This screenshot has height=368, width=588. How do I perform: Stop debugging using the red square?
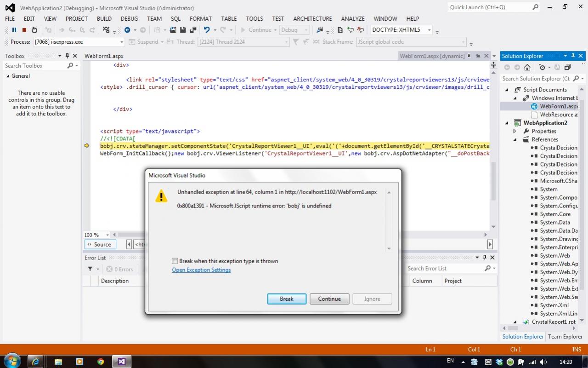tap(24, 30)
